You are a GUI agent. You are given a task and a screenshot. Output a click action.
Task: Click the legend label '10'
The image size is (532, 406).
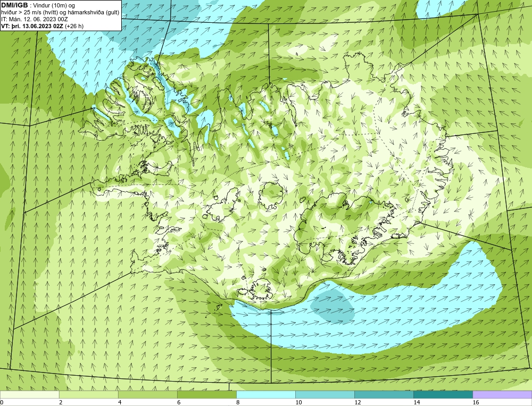(298, 402)
